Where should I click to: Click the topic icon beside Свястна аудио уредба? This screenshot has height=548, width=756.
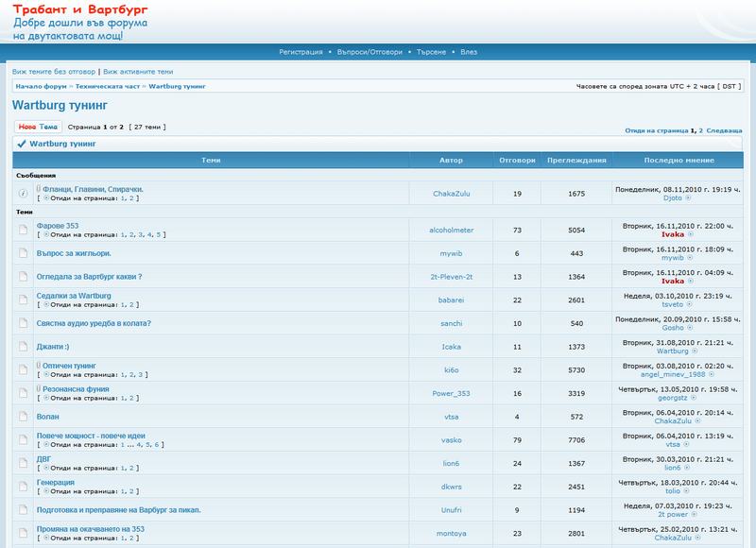tap(23, 323)
